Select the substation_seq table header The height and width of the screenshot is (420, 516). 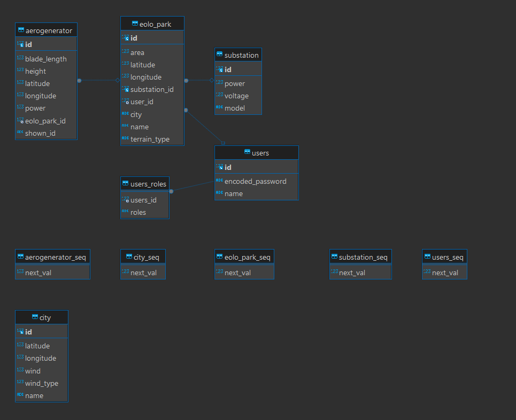pos(361,257)
